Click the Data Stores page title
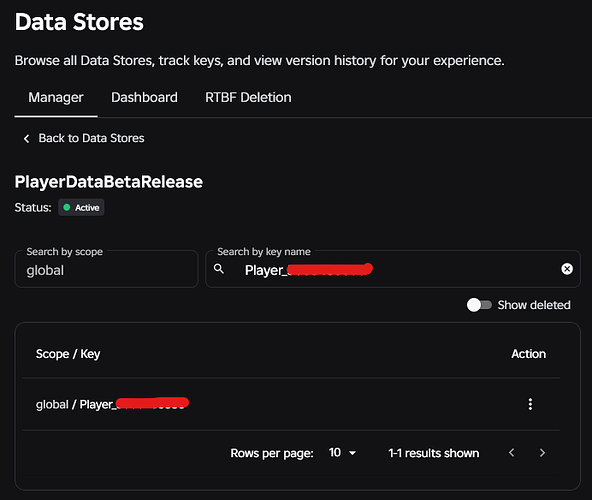The width and height of the screenshot is (592, 500). click(79, 22)
